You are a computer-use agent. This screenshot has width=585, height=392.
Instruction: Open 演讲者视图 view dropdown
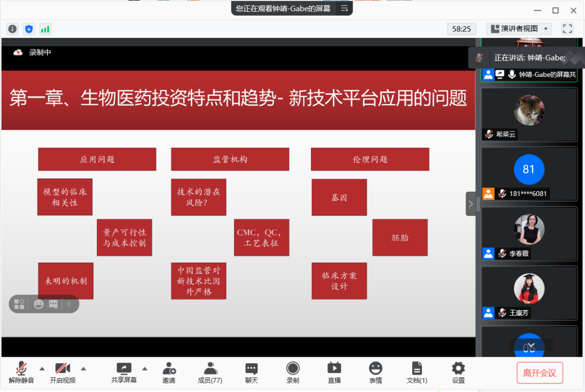tap(519, 29)
